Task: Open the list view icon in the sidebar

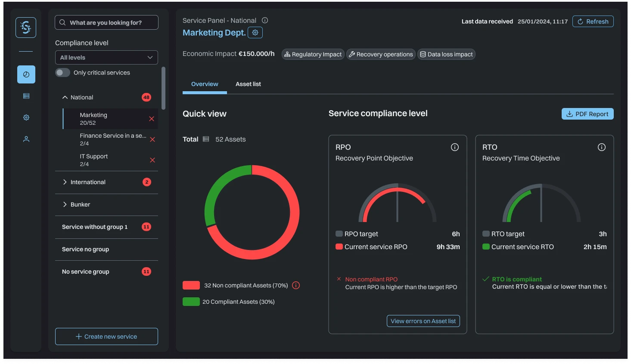Action: [x=26, y=96]
